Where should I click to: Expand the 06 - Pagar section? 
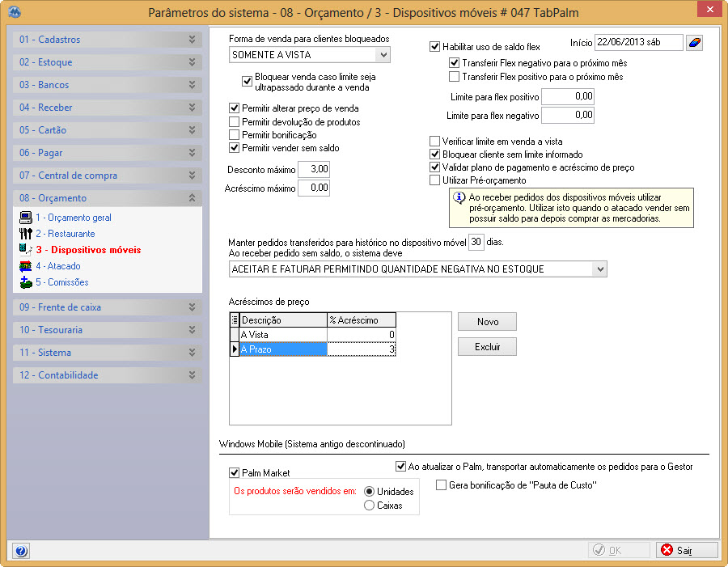click(108, 153)
